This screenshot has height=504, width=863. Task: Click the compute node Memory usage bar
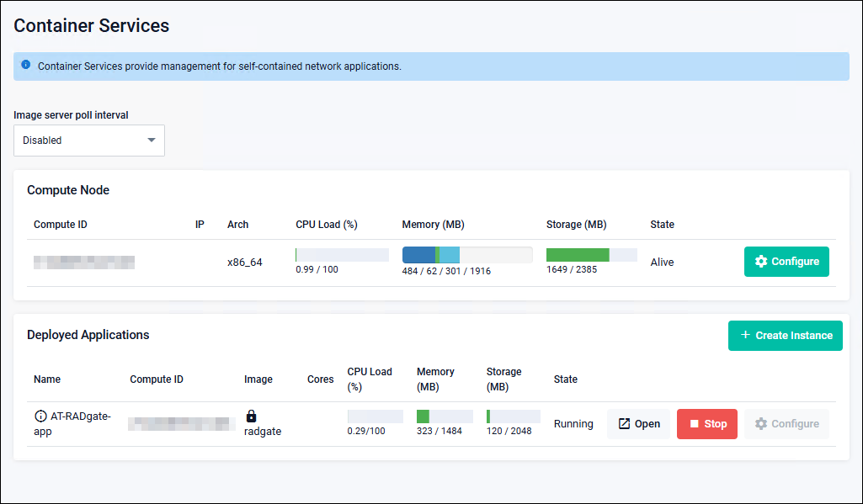point(466,255)
